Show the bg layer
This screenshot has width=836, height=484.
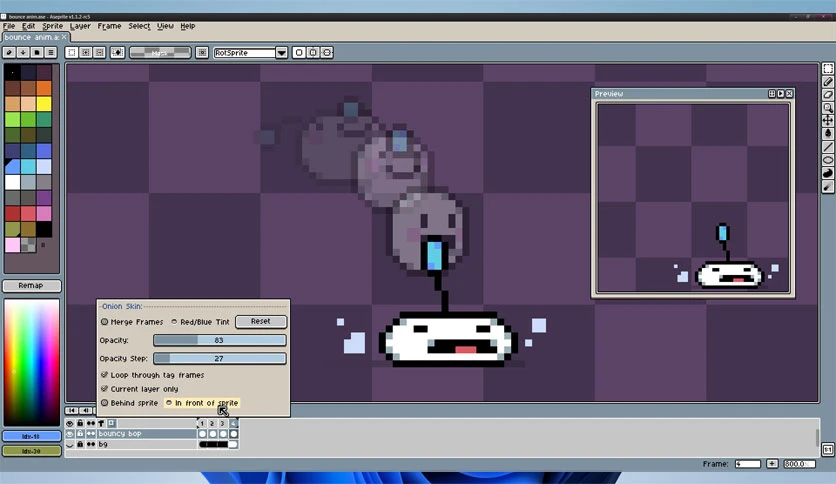coord(70,445)
